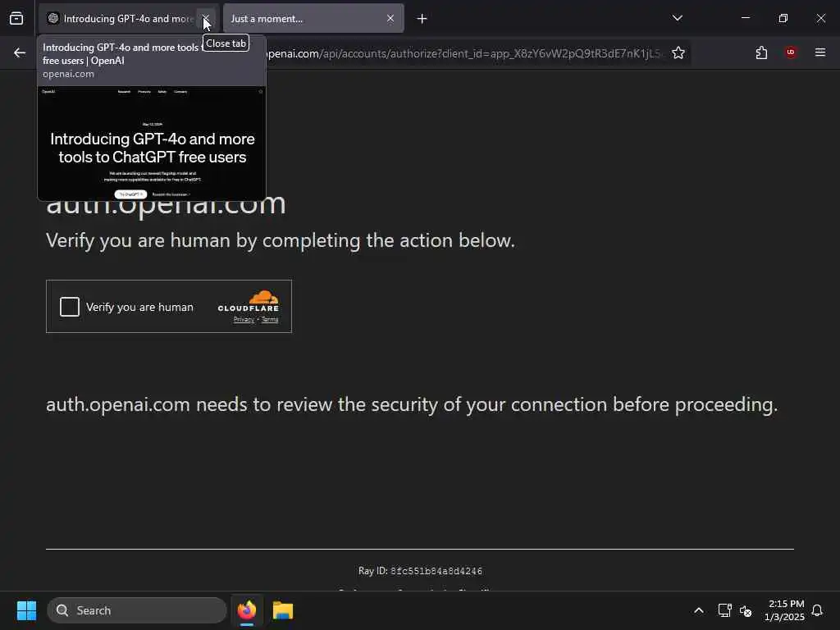The image size is (840, 630).
Task: Click the Cloudflare logo in the widget
Action: point(248,301)
